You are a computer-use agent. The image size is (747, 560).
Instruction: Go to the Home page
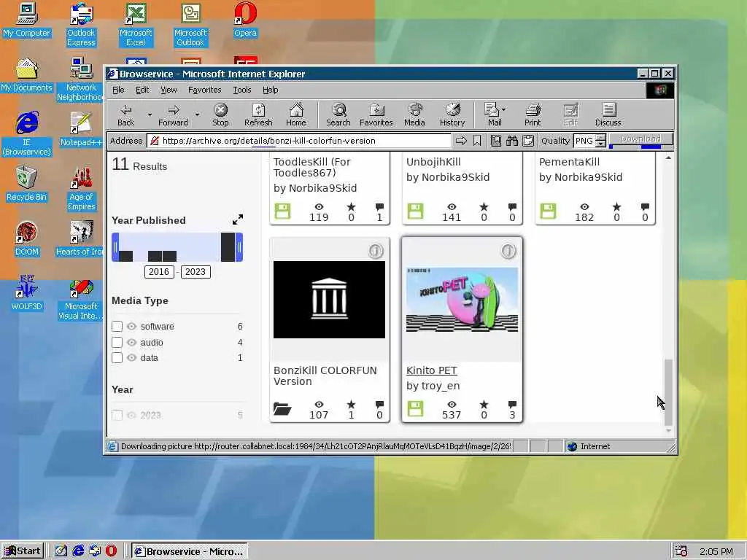tap(296, 114)
